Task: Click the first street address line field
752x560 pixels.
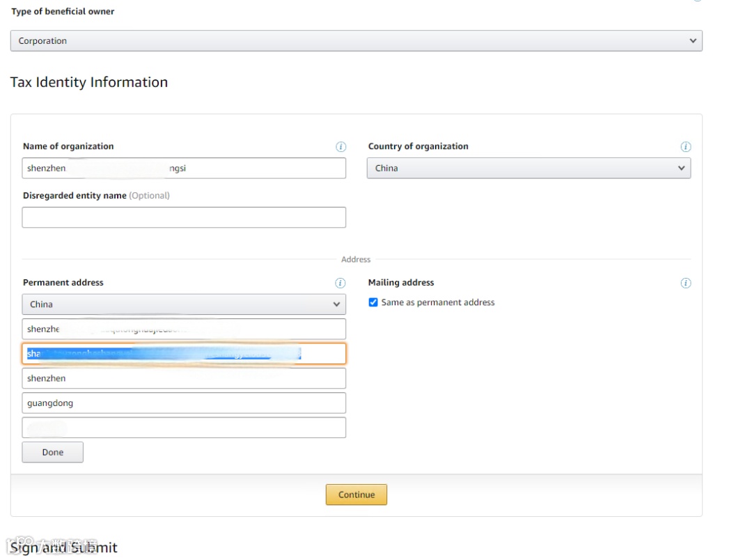Action: pos(184,329)
